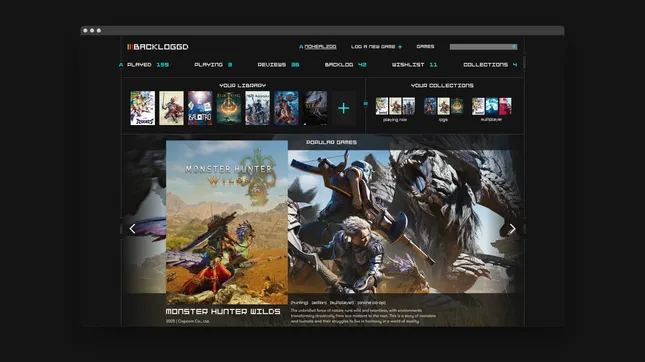Click the small teal divider handle between library and collections

(x=366, y=104)
